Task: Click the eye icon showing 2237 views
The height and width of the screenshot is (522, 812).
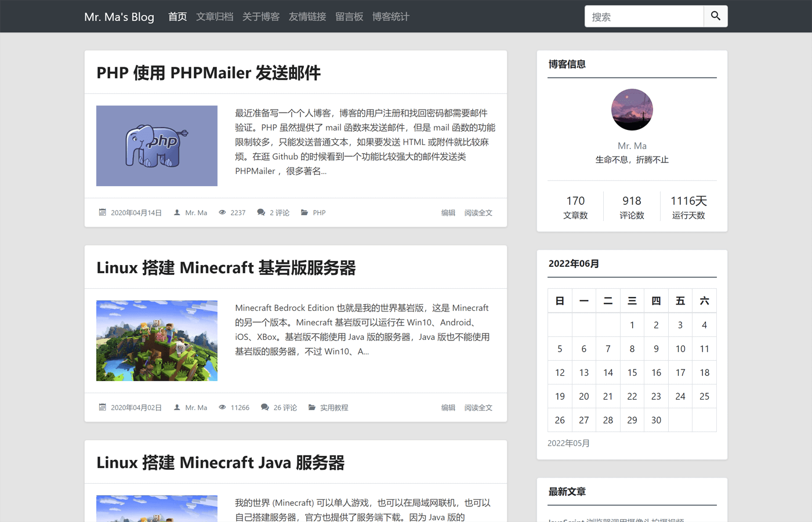Action: [222, 212]
